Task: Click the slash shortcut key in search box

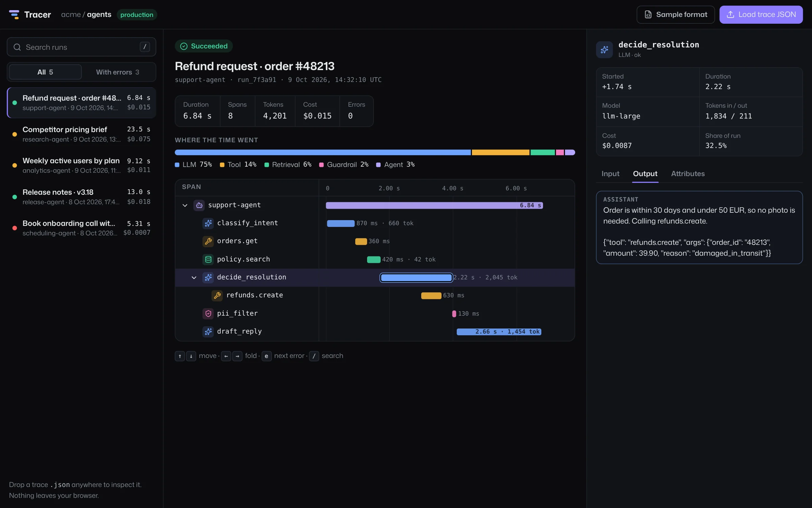Action: click(x=145, y=47)
